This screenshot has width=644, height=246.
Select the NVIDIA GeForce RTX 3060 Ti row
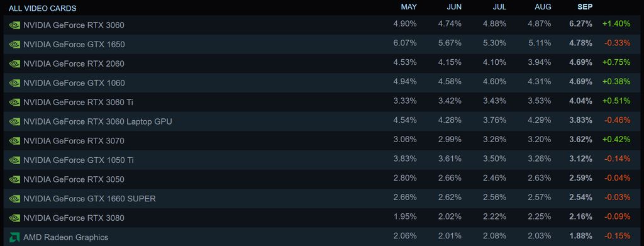tap(322, 103)
